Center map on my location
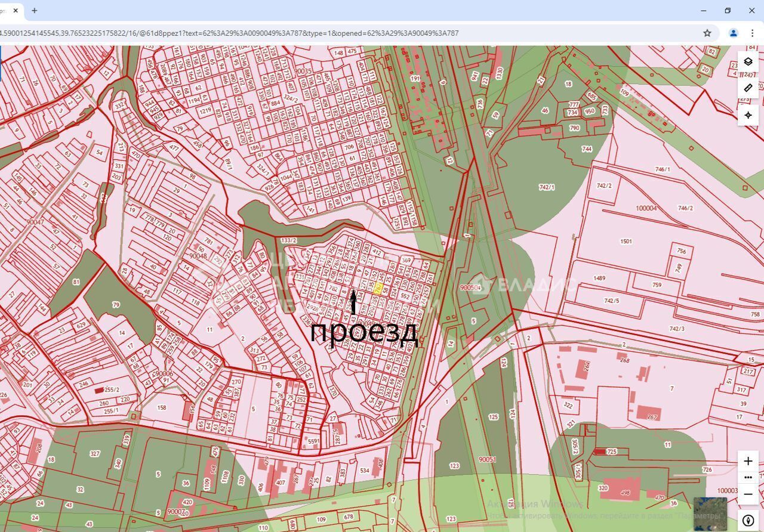The height and width of the screenshot is (532, 764). 748,115
